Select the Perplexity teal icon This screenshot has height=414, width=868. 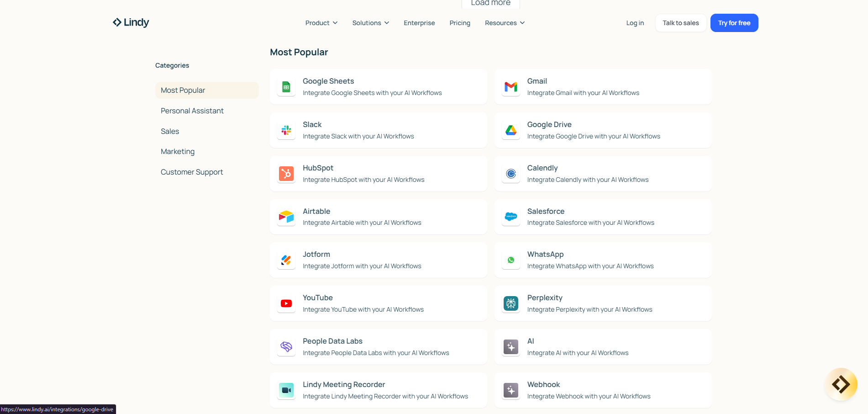pyautogui.click(x=511, y=303)
